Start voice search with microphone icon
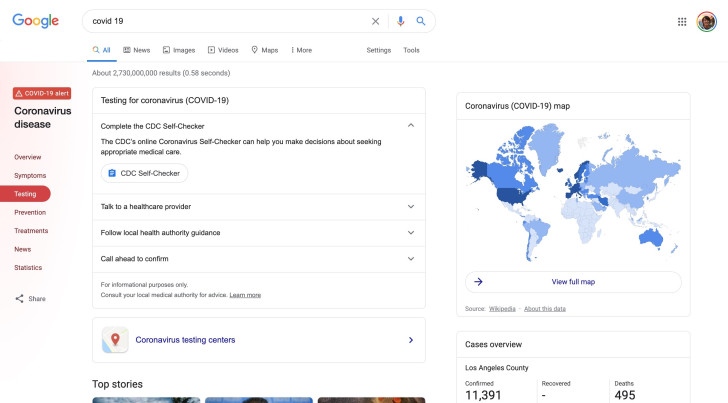 point(400,21)
